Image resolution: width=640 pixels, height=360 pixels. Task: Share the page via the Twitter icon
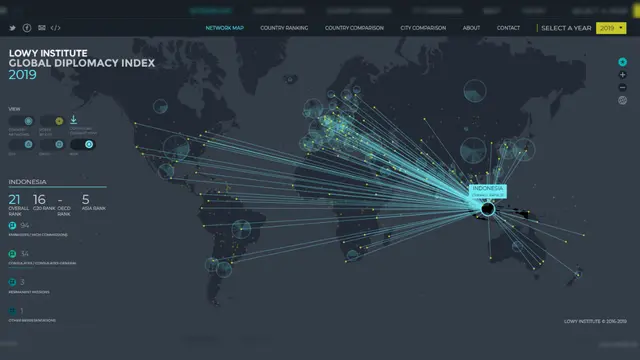coord(12,28)
